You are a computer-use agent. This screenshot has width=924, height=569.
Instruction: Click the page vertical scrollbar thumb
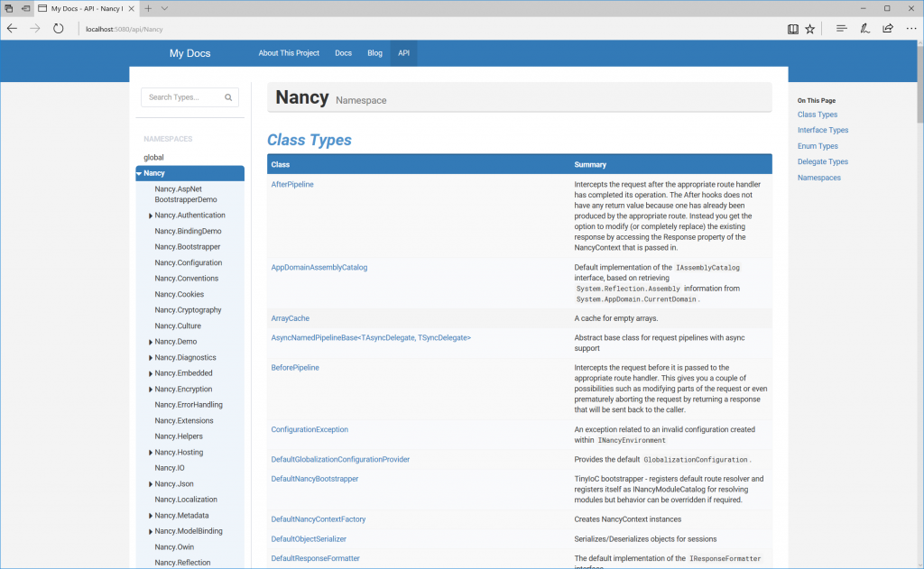click(x=919, y=84)
